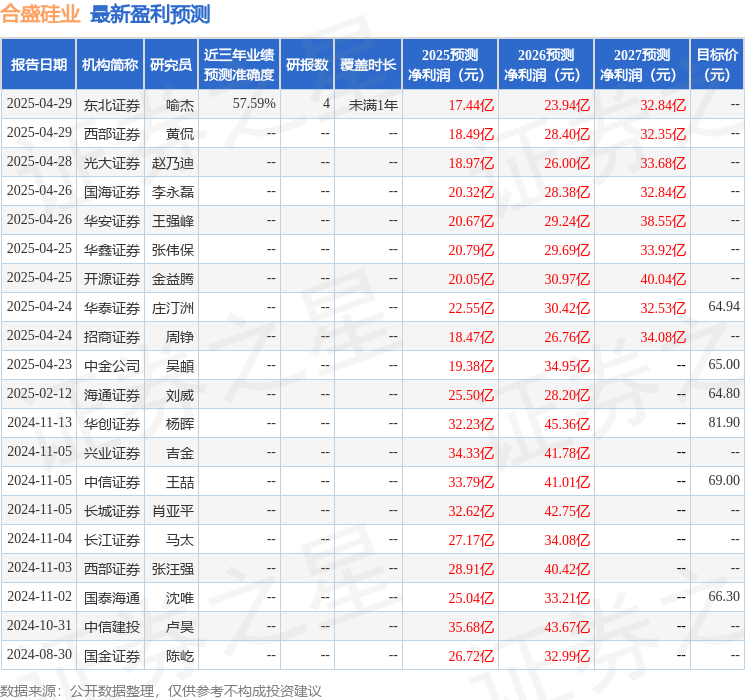This screenshot has height=700, width=745.
Task: Click coverage duration 未满1年
Action: click(x=373, y=105)
